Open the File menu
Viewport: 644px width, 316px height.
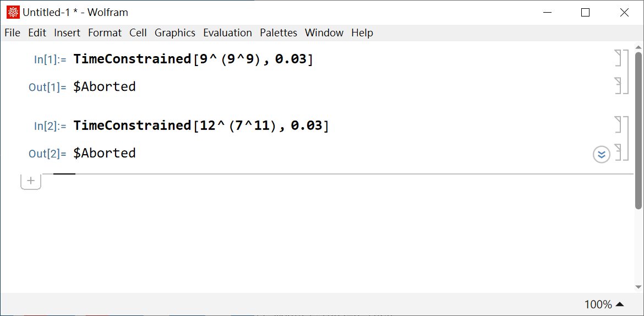(x=12, y=33)
